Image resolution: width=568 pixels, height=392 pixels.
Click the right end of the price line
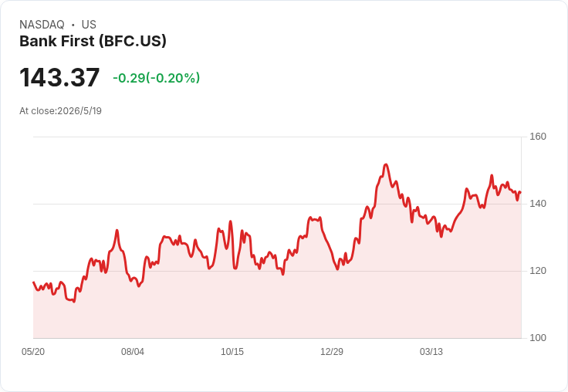pyautogui.click(x=521, y=192)
